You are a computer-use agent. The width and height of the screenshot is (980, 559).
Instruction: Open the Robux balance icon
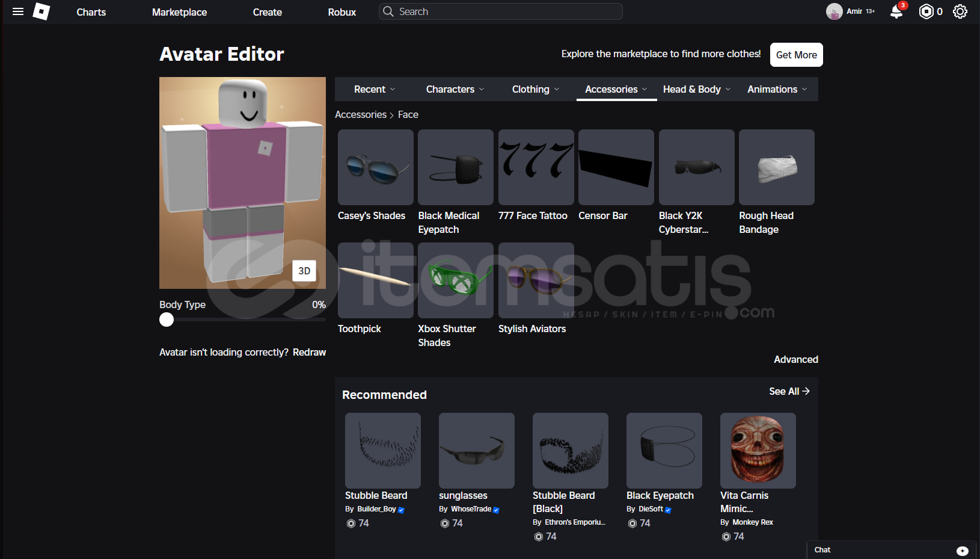[926, 11]
